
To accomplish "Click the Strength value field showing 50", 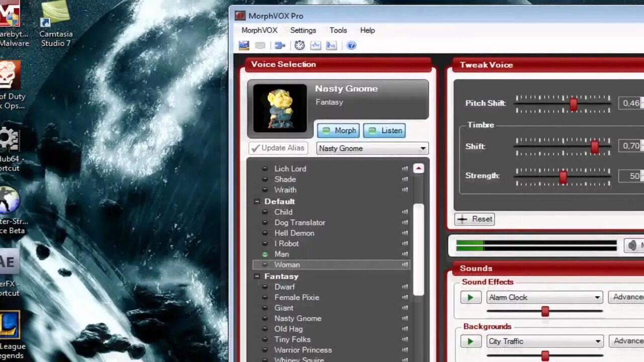I will (631, 176).
